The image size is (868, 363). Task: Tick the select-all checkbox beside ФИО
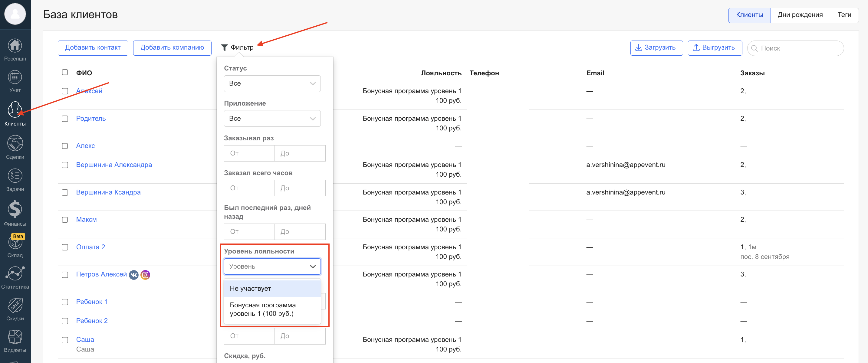point(65,72)
